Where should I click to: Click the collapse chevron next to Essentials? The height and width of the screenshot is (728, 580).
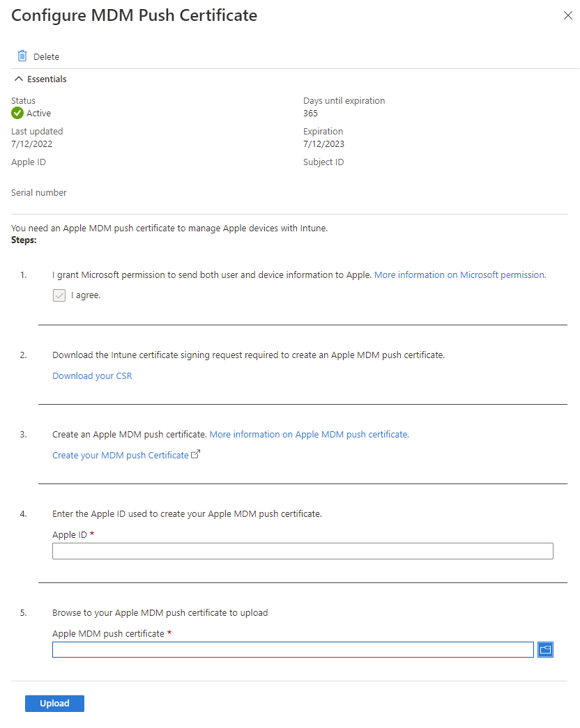(x=18, y=79)
